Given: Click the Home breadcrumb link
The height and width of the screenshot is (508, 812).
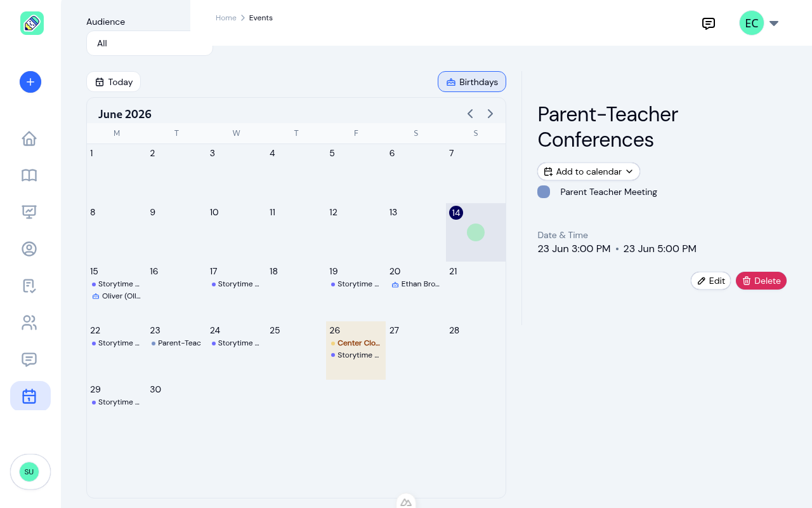Looking at the screenshot, I should click(226, 18).
